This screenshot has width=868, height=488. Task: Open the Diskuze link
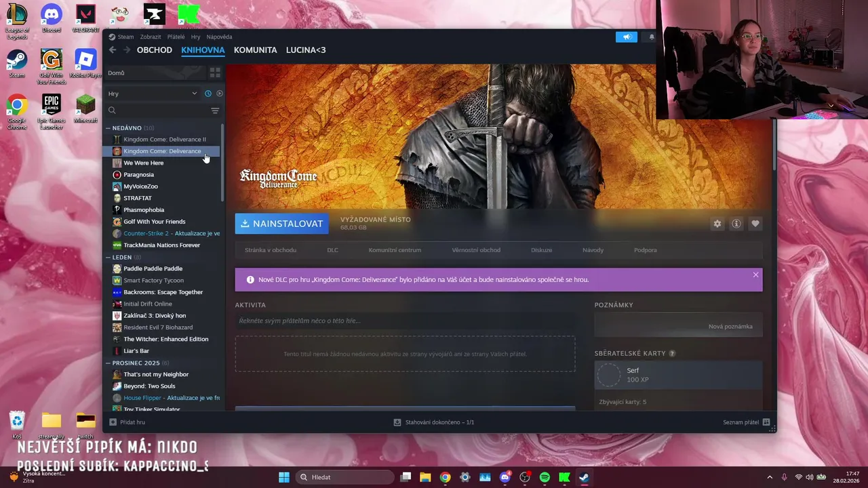(x=541, y=250)
